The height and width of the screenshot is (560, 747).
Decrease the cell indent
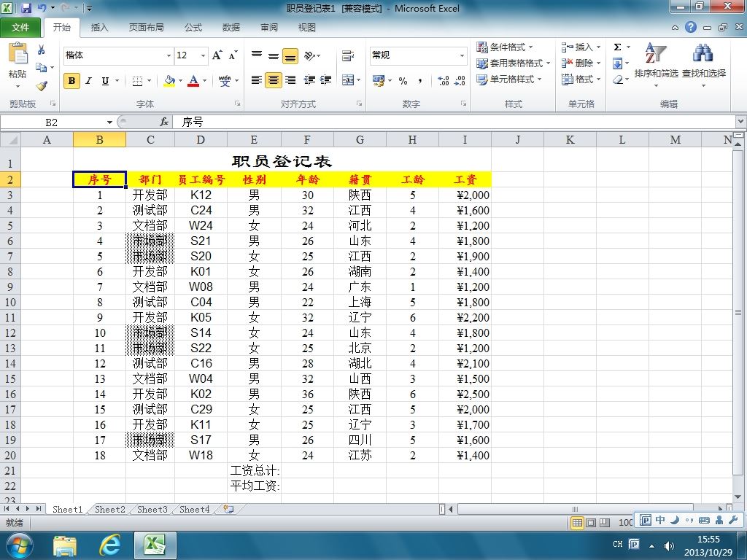tap(309, 80)
